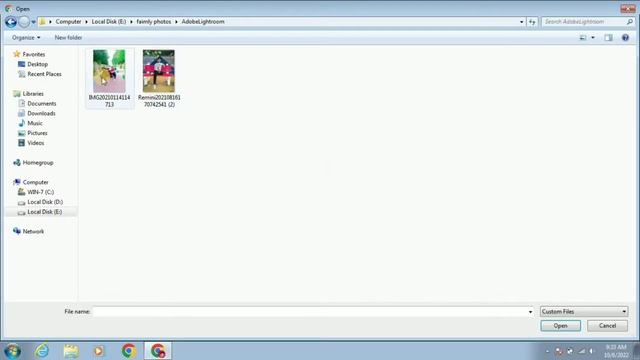
Task: Select Computer in the address breadcrumb
Action: point(68,22)
